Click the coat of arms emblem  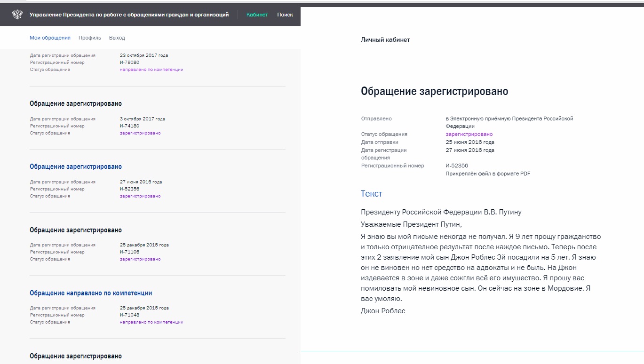click(17, 15)
